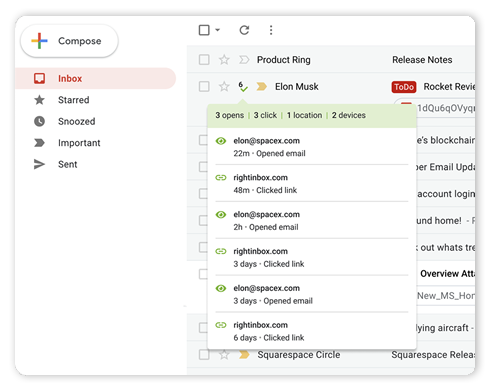
Task: Open the Sent folder
Action: [67, 164]
